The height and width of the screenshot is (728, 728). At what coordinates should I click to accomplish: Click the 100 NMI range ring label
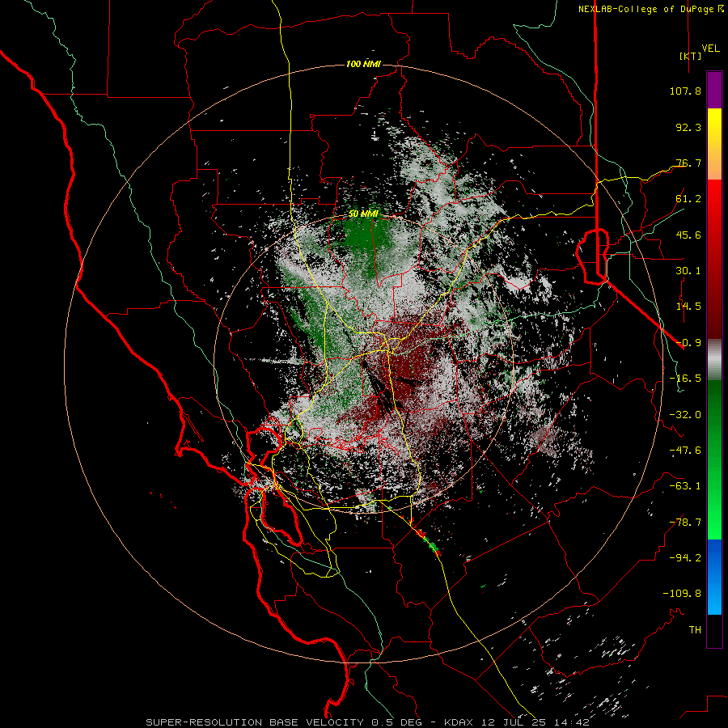point(363,64)
